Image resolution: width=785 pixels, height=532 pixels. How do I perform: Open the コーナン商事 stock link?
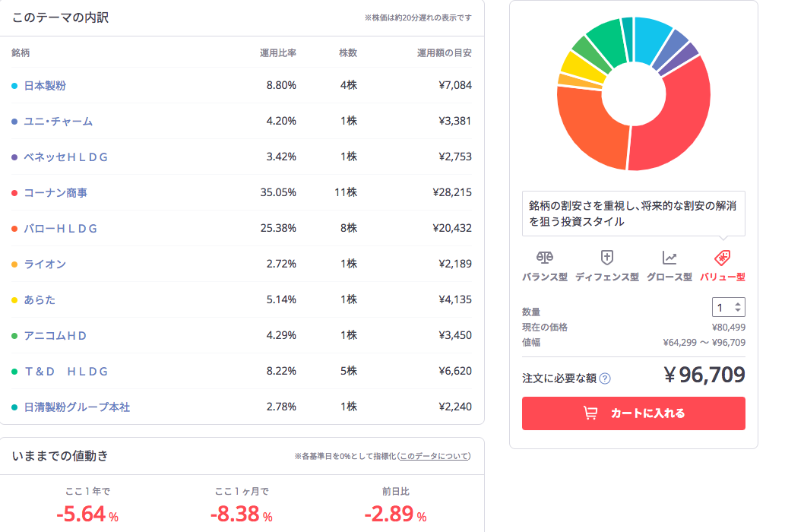55,193
